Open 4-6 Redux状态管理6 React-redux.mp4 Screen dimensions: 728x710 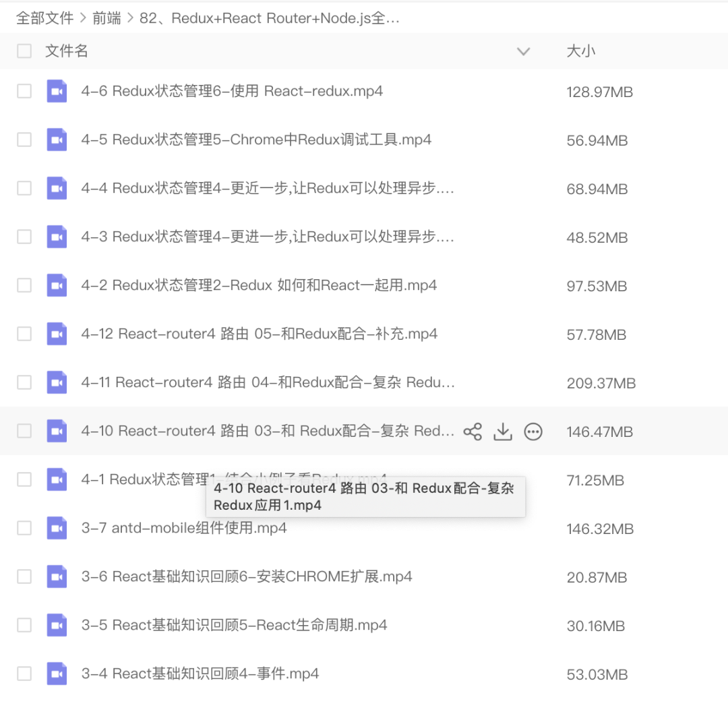232,91
